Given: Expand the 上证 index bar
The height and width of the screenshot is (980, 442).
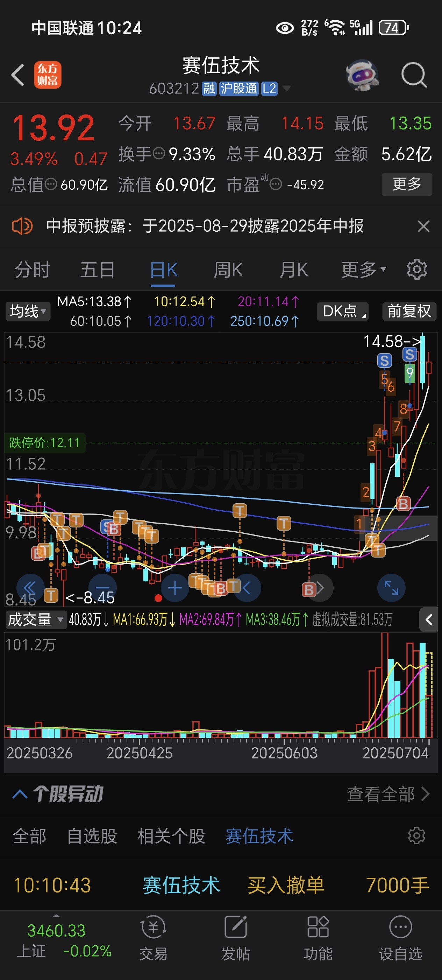Looking at the screenshot, I should (56, 916).
